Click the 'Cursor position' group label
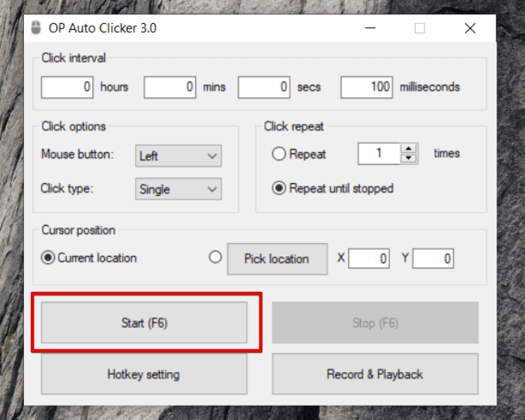The image size is (525, 420). point(78,230)
